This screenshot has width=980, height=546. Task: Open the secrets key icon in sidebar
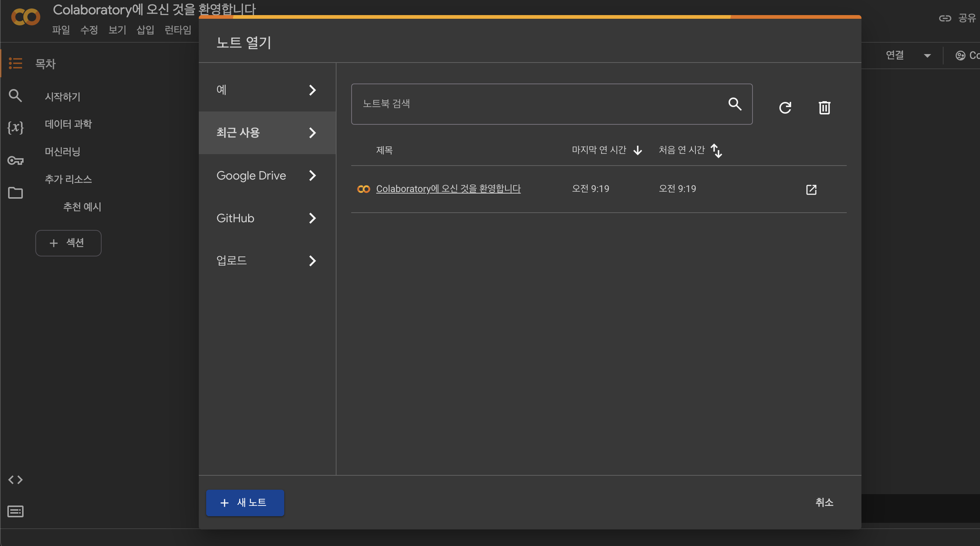[x=15, y=160]
